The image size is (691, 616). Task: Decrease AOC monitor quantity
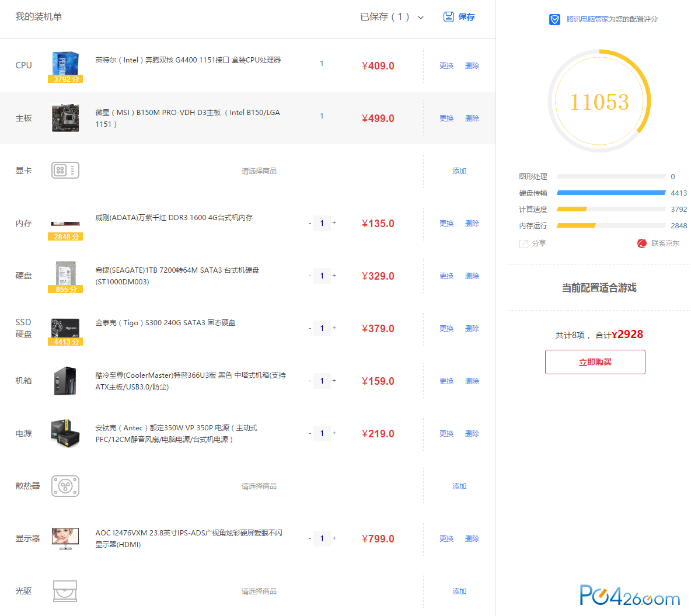pyautogui.click(x=310, y=538)
